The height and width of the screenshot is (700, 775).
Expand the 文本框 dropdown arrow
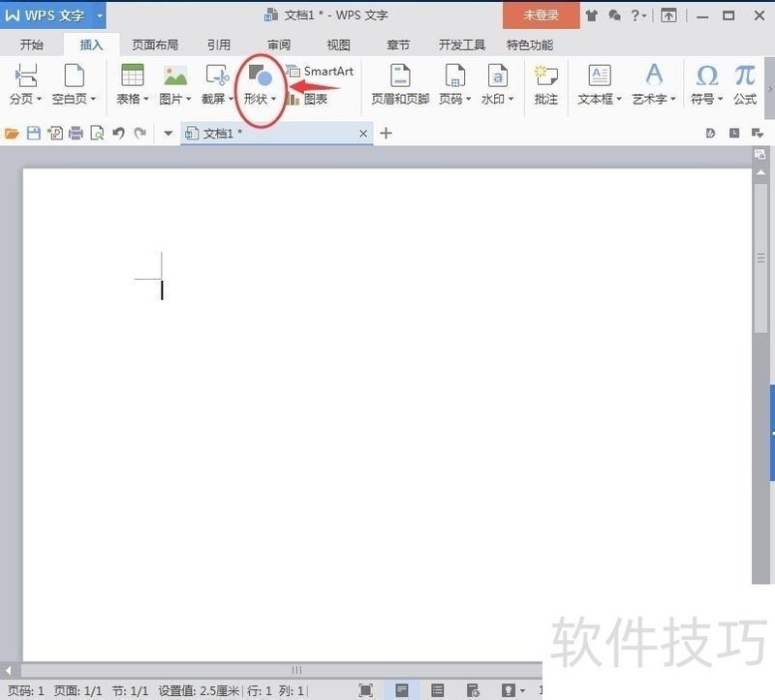619,100
